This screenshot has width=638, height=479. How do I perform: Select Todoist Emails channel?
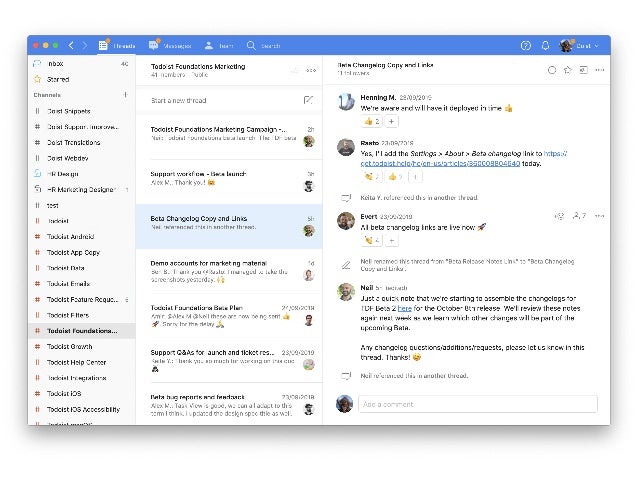[x=81, y=284]
